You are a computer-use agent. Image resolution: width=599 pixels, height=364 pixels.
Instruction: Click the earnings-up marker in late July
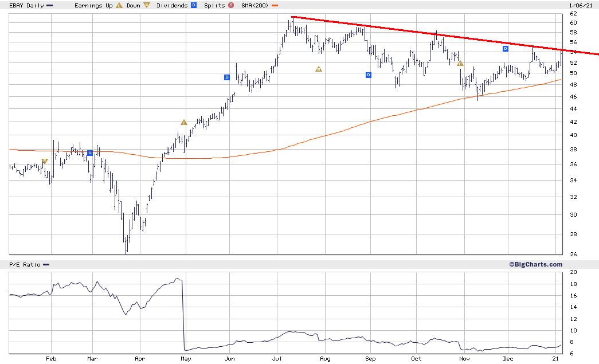pyautogui.click(x=319, y=69)
